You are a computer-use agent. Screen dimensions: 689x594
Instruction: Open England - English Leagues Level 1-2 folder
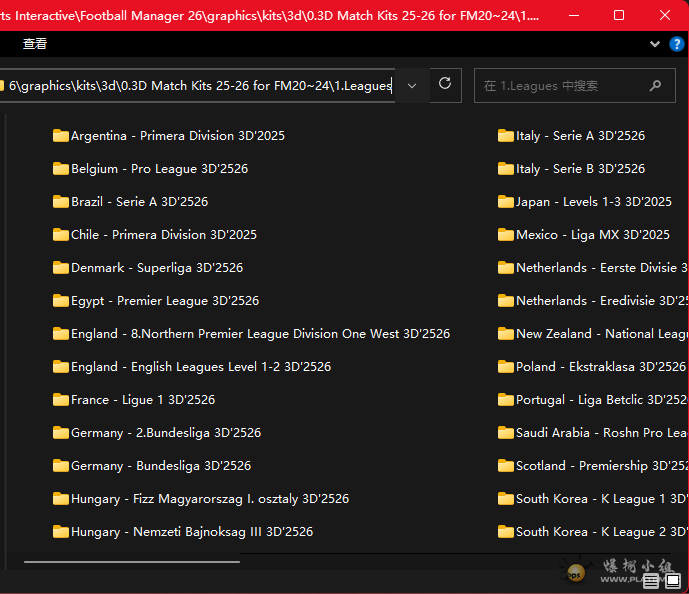tap(192, 366)
